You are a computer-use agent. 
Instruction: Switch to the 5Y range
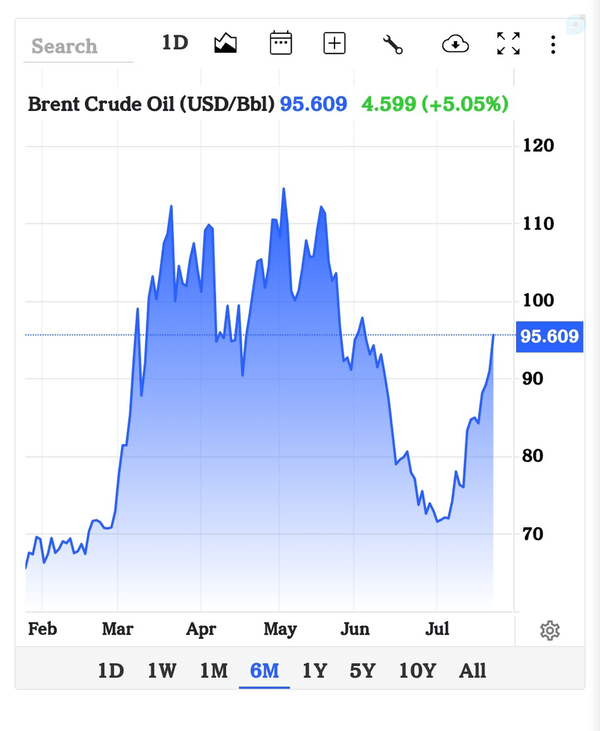coord(362,671)
